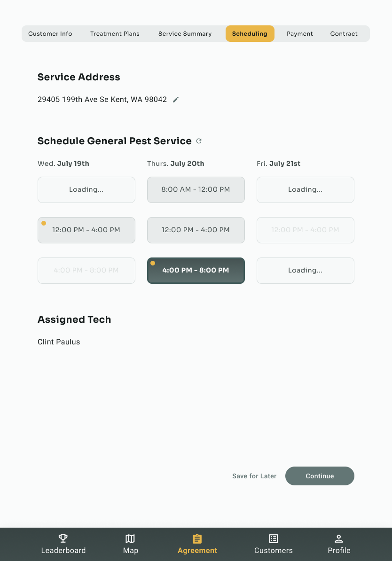This screenshot has width=392, height=561.
Task: Click the yellow dot on Wednesday's 12:00 PM slot
Action: pos(44,223)
